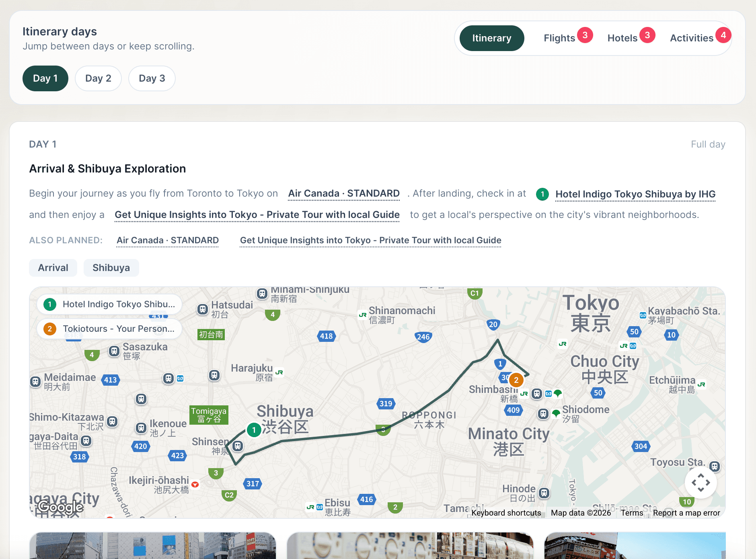Toggle the Hotel Indigo Tokyo Shibu... map legend chip
756x559 pixels.
pyautogui.click(x=109, y=304)
